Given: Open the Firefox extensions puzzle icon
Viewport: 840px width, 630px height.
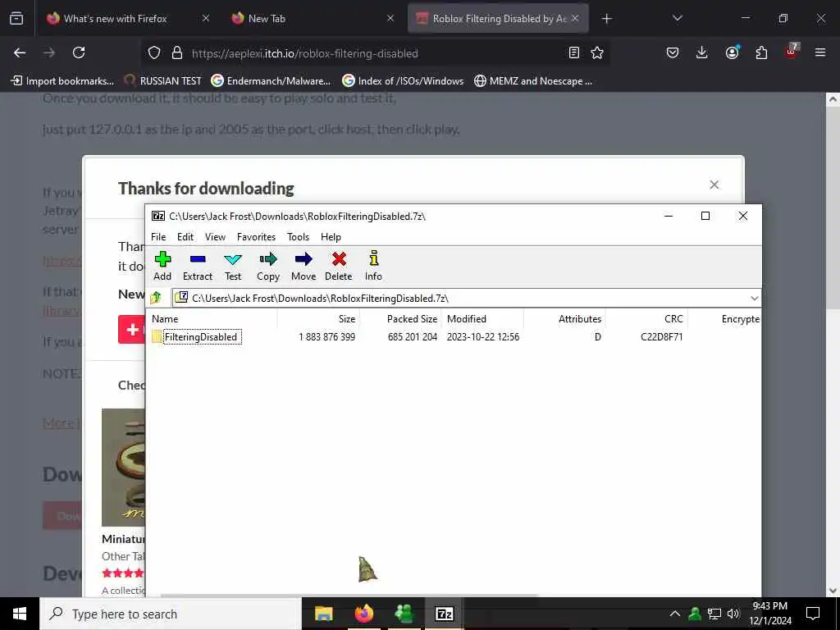Looking at the screenshot, I should 761,52.
